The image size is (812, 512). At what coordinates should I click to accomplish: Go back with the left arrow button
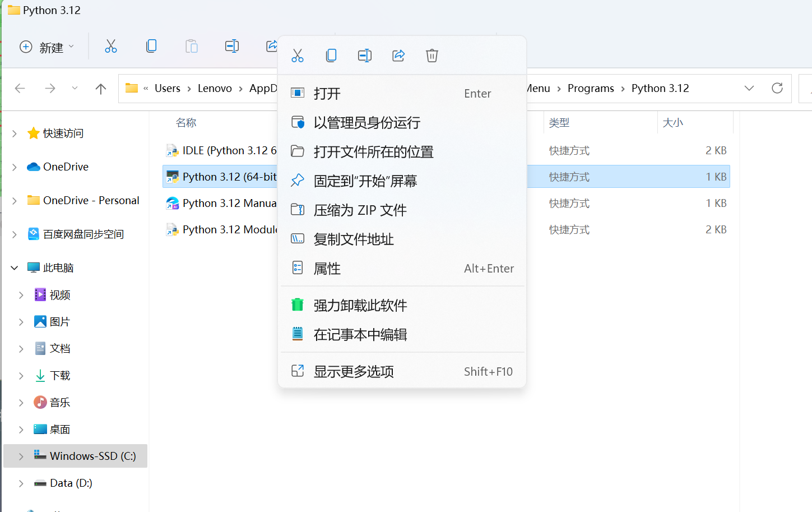(x=20, y=89)
